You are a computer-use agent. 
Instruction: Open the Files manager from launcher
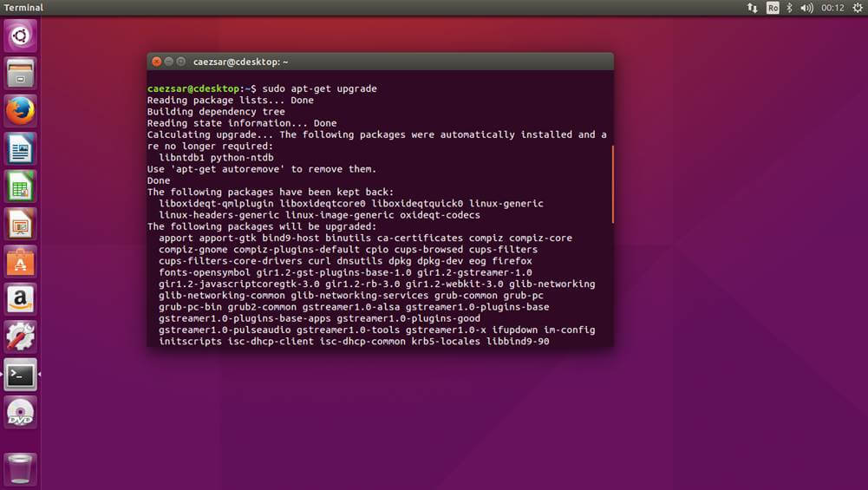[x=20, y=74]
